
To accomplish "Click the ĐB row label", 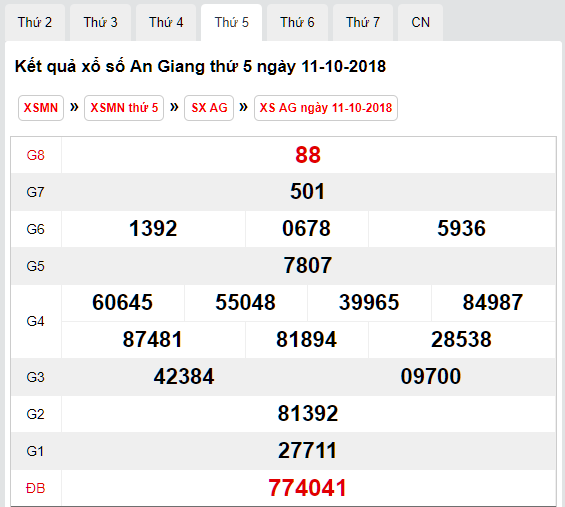I will (35, 488).
